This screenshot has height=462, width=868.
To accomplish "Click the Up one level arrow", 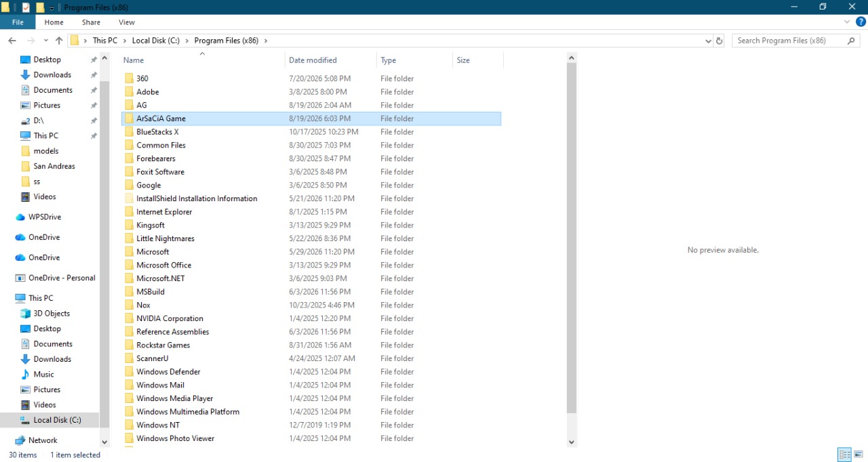I will click(x=59, y=41).
